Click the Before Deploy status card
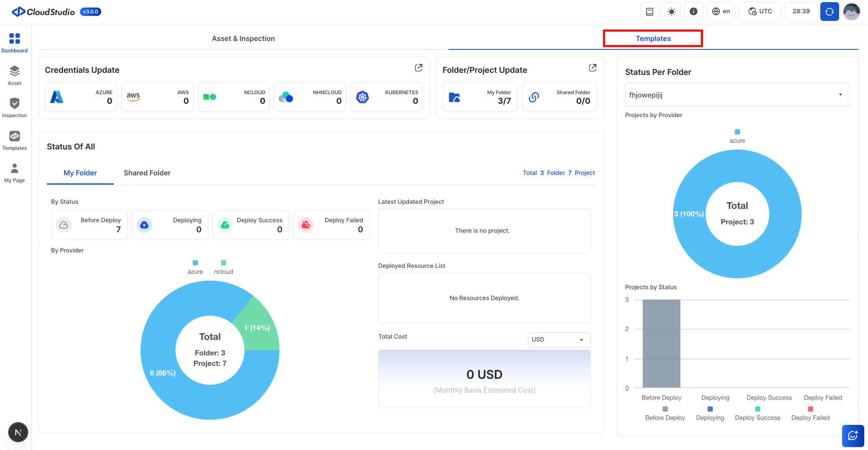868x450 pixels. tap(89, 225)
